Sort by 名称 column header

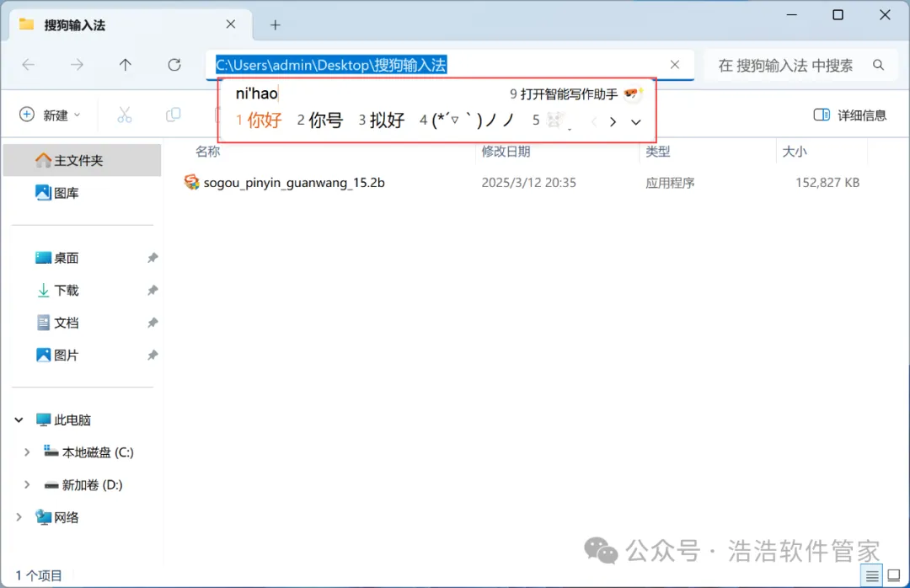(x=208, y=152)
